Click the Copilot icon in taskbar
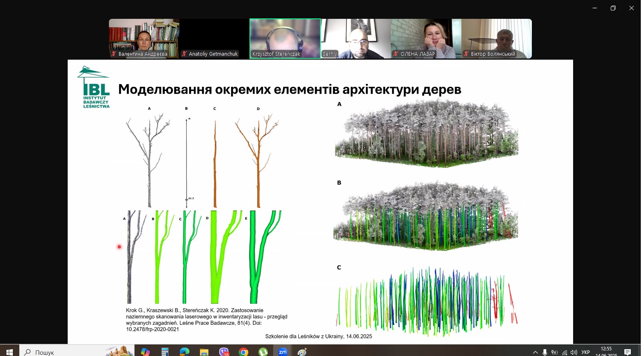This screenshot has height=356, width=644. tap(145, 352)
